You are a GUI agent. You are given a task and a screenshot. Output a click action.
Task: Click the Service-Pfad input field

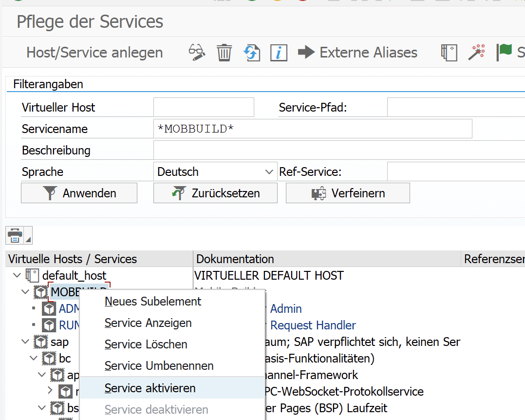(x=456, y=107)
